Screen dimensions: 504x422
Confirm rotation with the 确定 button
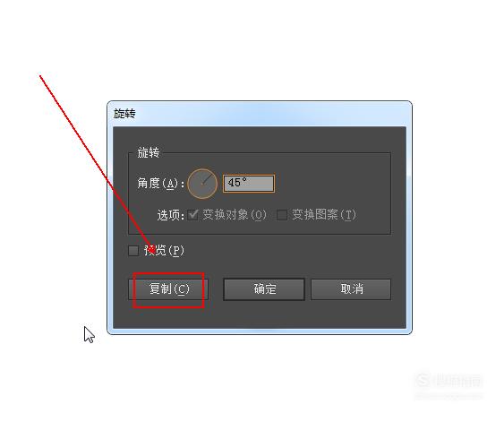click(x=264, y=289)
